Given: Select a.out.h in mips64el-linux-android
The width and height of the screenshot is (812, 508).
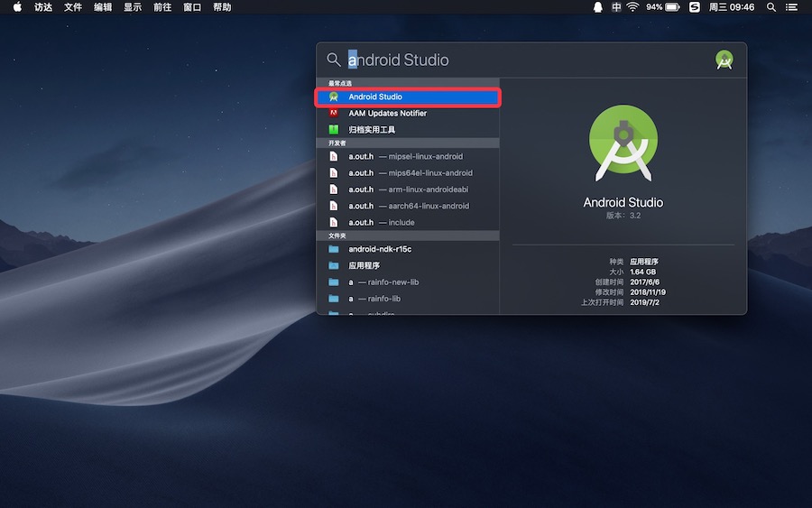Looking at the screenshot, I should point(408,173).
